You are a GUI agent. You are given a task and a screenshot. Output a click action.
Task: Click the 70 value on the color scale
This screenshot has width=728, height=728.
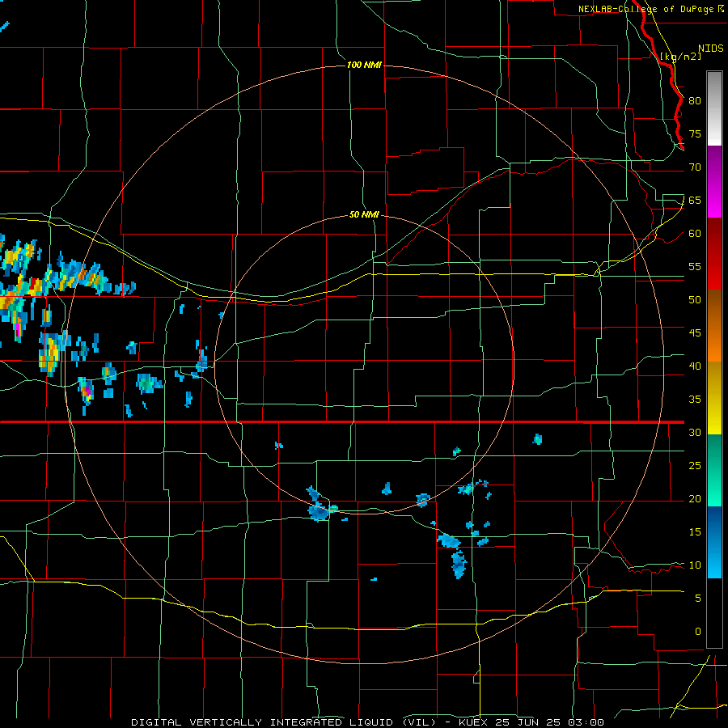tap(695, 167)
